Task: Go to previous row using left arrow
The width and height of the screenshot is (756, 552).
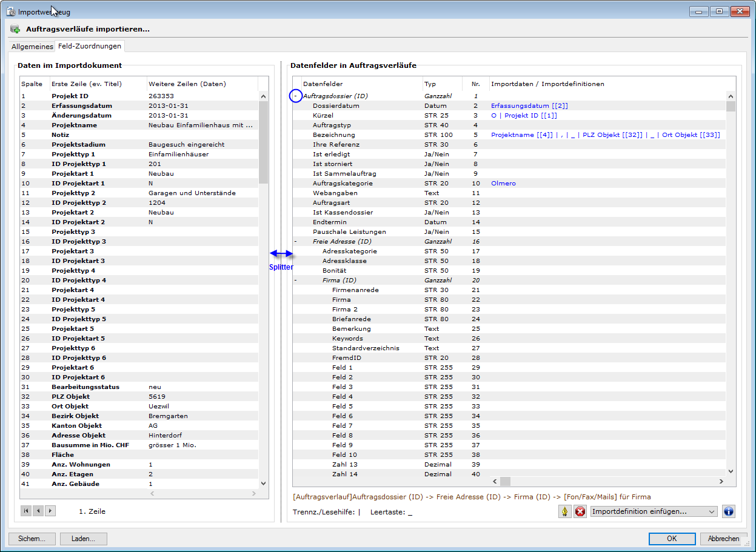Action: 38,511
